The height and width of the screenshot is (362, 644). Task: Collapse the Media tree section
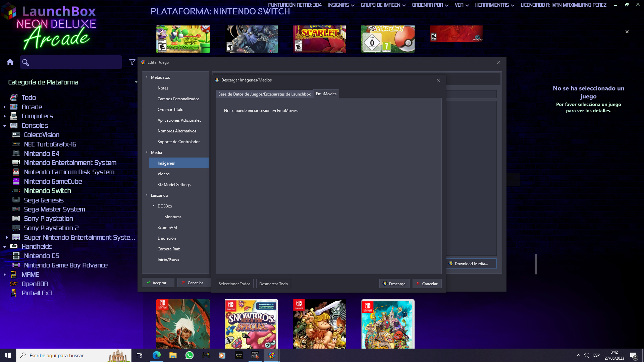pos(147,152)
